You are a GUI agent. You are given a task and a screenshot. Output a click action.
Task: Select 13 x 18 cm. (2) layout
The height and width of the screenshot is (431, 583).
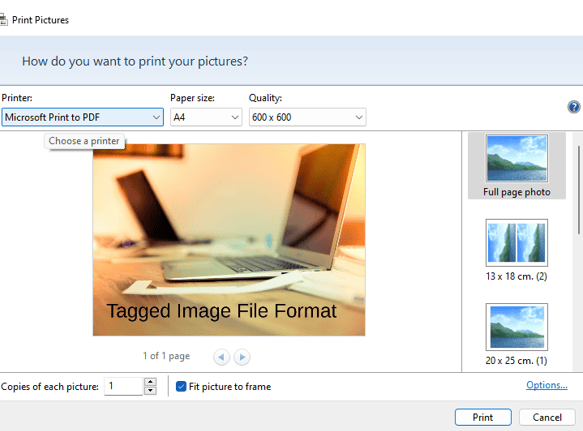pos(517,250)
